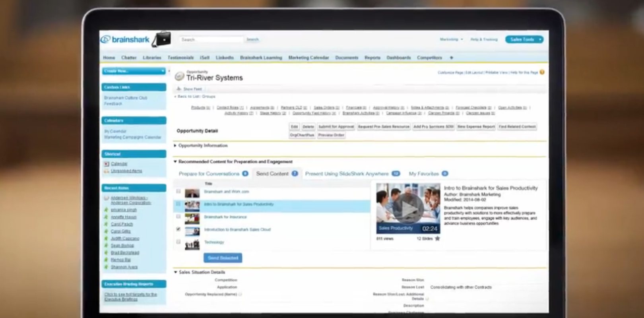Click the Unresolved Items icon

click(107, 171)
